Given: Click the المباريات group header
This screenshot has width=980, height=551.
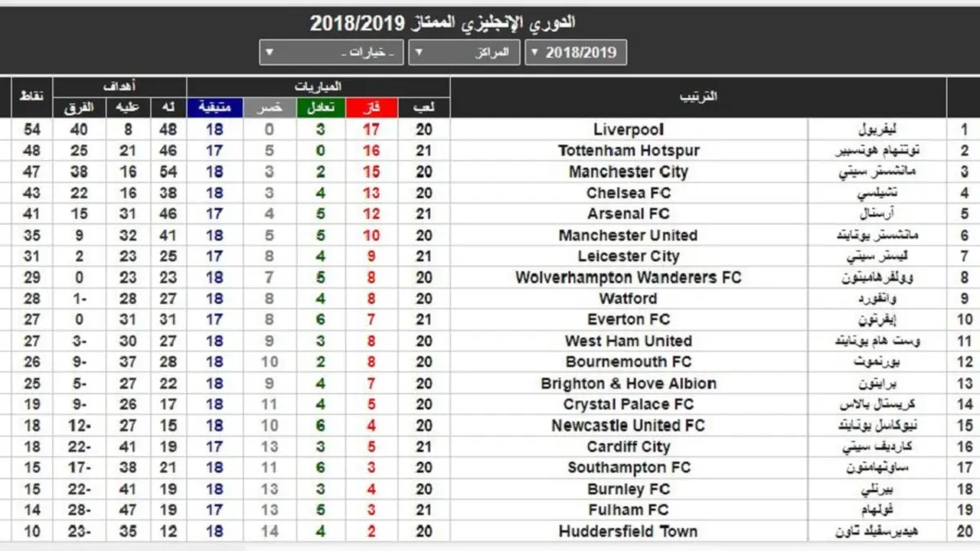Looking at the screenshot, I should click(318, 87).
